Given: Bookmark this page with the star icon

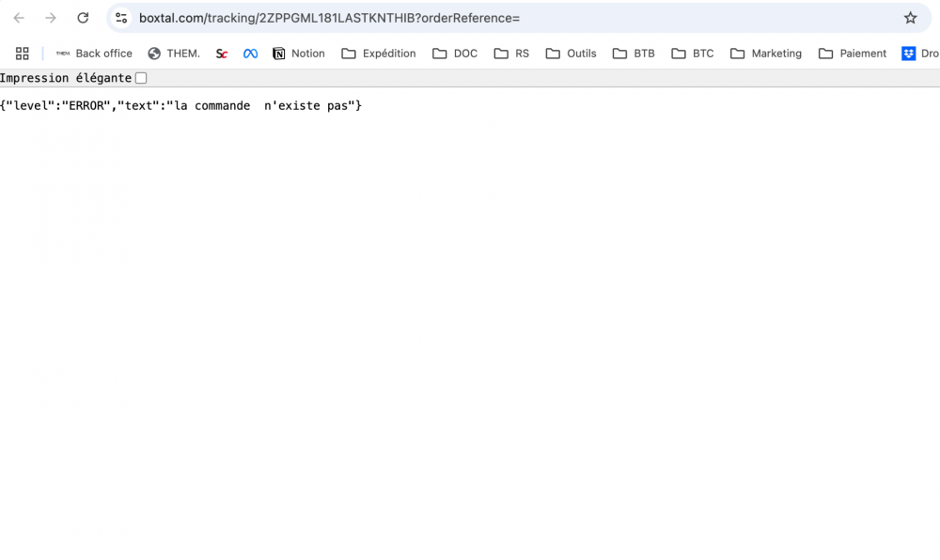Looking at the screenshot, I should [910, 18].
